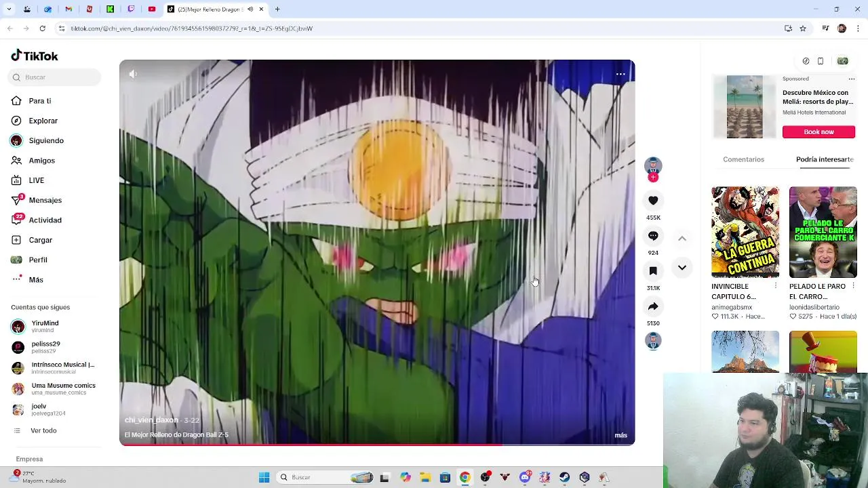Viewport: 868px width, 488px height.
Task: Open Meliá beach ad image
Action: [745, 106]
